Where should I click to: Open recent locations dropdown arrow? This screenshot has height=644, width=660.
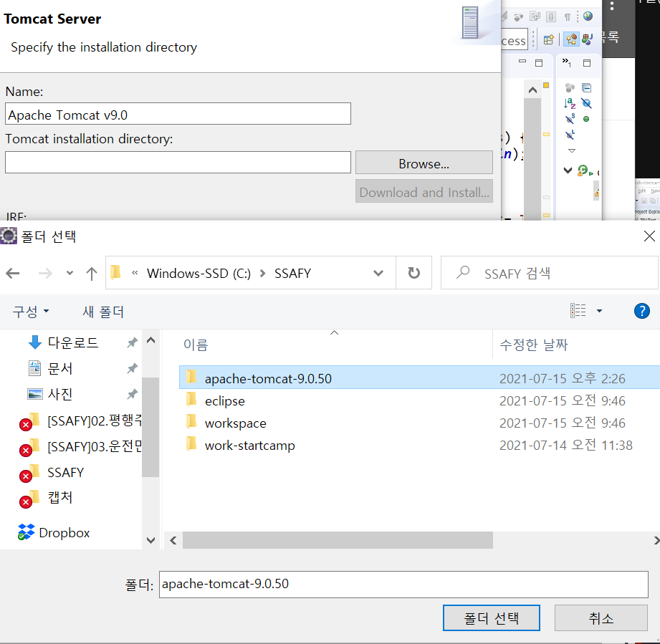click(x=70, y=273)
